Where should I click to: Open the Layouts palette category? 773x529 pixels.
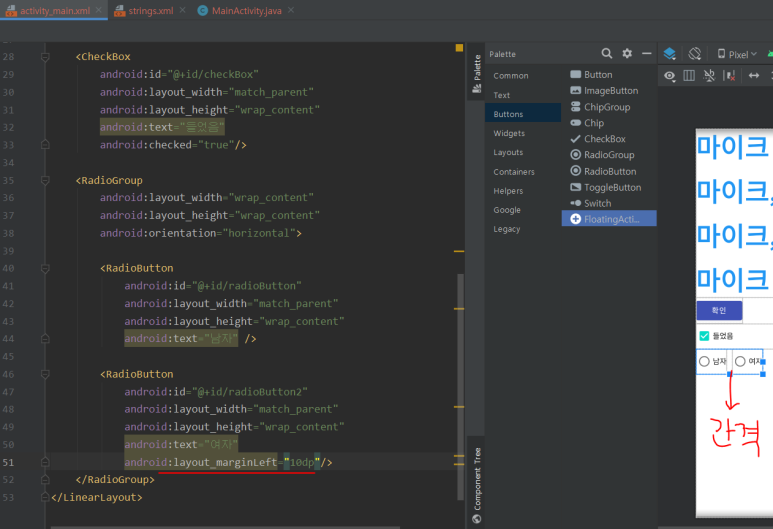tap(523, 152)
